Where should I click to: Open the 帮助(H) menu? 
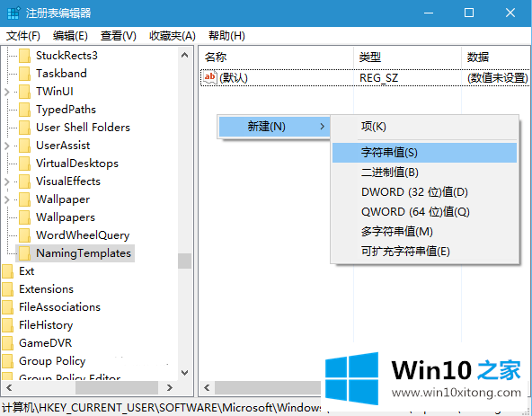tap(226, 36)
